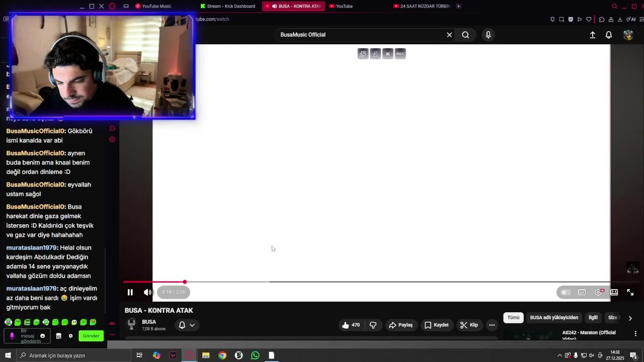Open Windows Start menu

(x=8, y=355)
